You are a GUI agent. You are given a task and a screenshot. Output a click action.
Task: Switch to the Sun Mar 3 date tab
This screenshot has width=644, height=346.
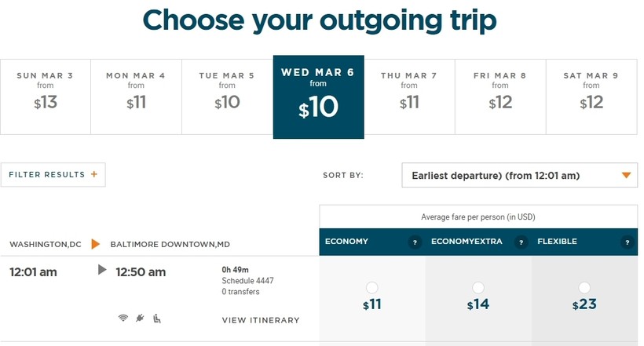(x=45, y=94)
